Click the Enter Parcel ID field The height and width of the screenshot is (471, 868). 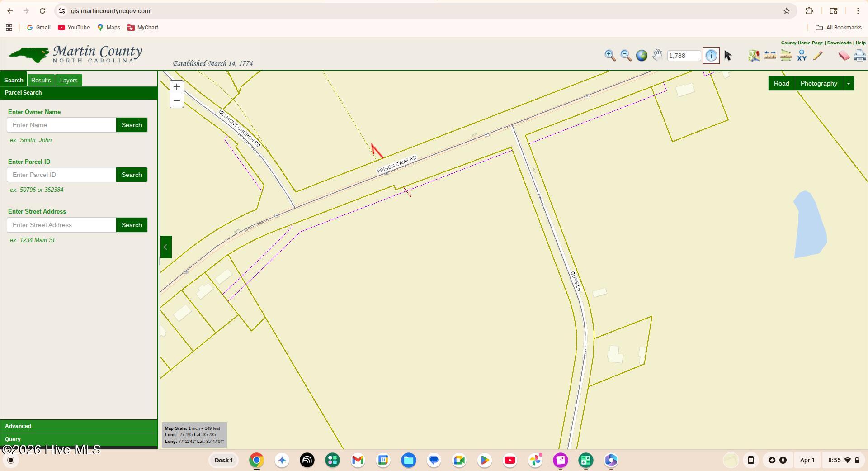[x=61, y=175]
